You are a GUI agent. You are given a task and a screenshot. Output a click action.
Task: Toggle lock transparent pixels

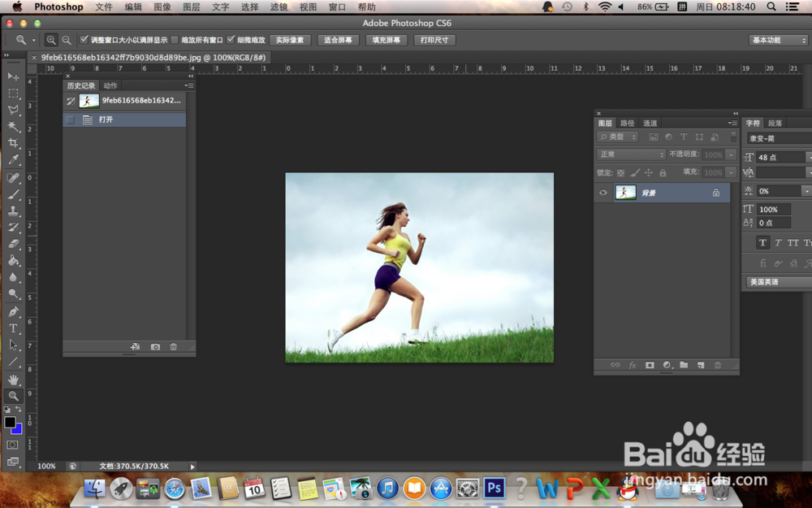(620, 172)
